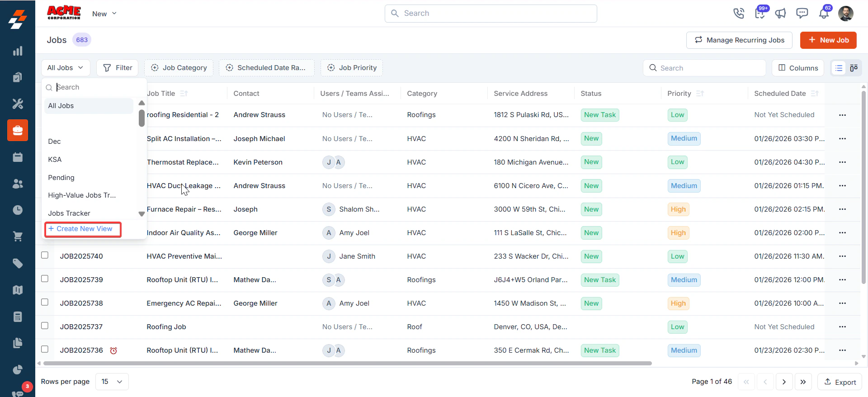Jump to the last page

803,382
